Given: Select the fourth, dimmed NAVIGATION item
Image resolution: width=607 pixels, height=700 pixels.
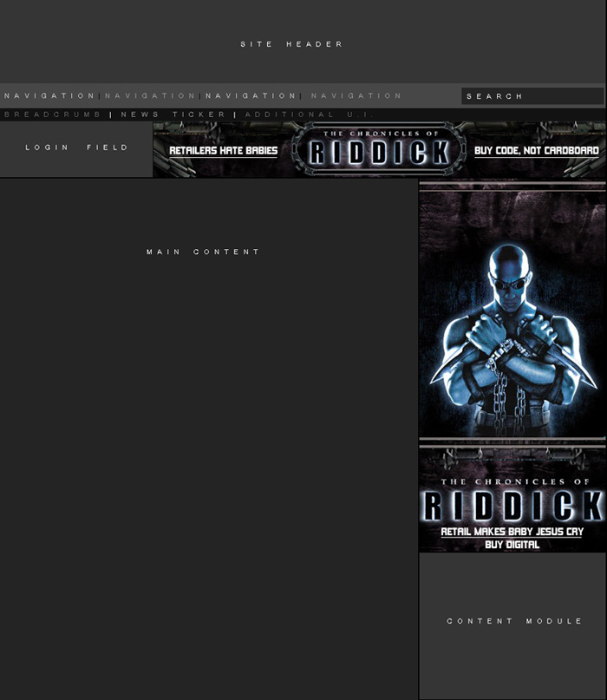Looking at the screenshot, I should coord(356,96).
